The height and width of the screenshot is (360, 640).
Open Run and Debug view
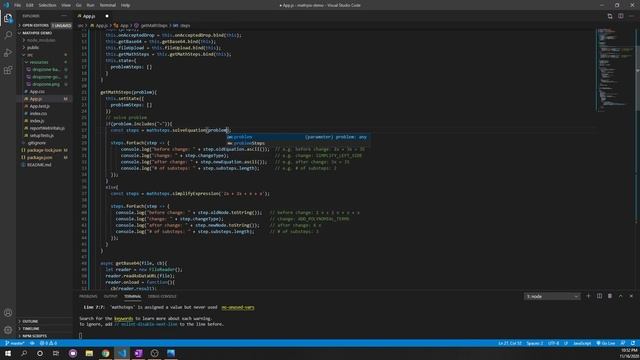[x=8, y=53]
